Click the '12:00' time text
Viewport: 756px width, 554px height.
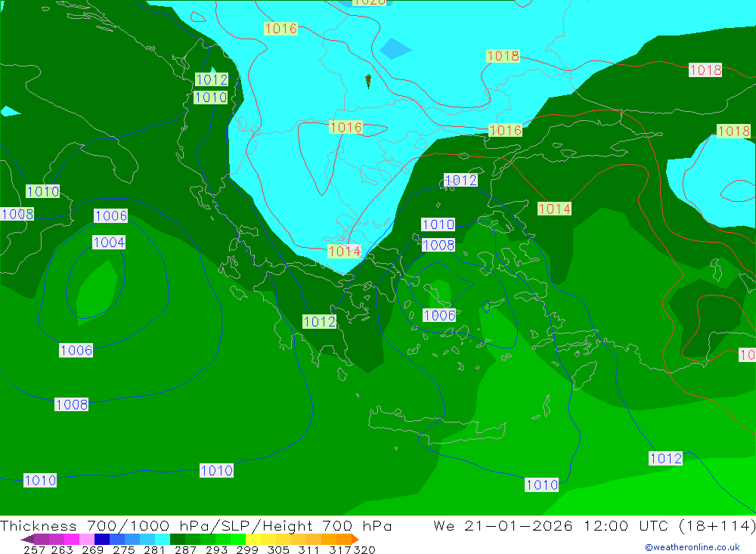click(x=606, y=525)
